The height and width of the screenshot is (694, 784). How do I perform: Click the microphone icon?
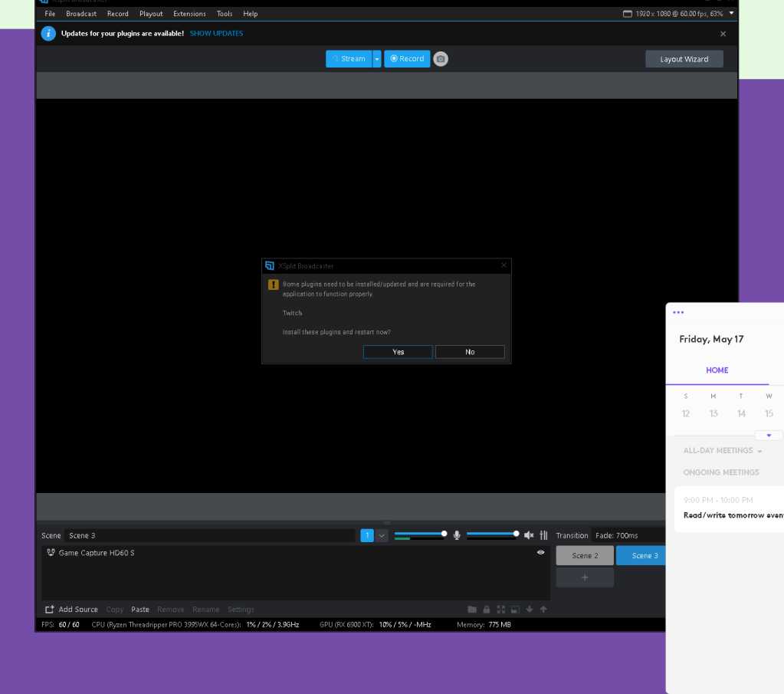pos(457,535)
